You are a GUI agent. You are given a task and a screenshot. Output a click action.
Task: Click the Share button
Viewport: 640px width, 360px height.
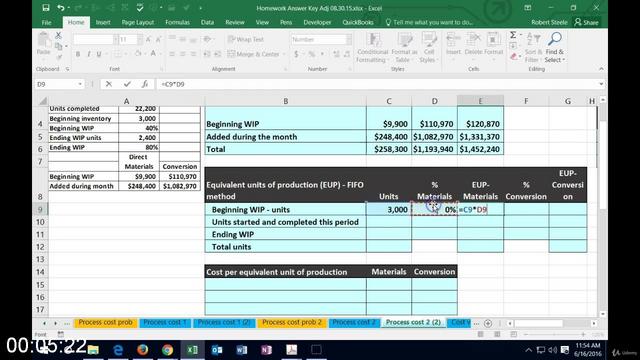coord(587,22)
